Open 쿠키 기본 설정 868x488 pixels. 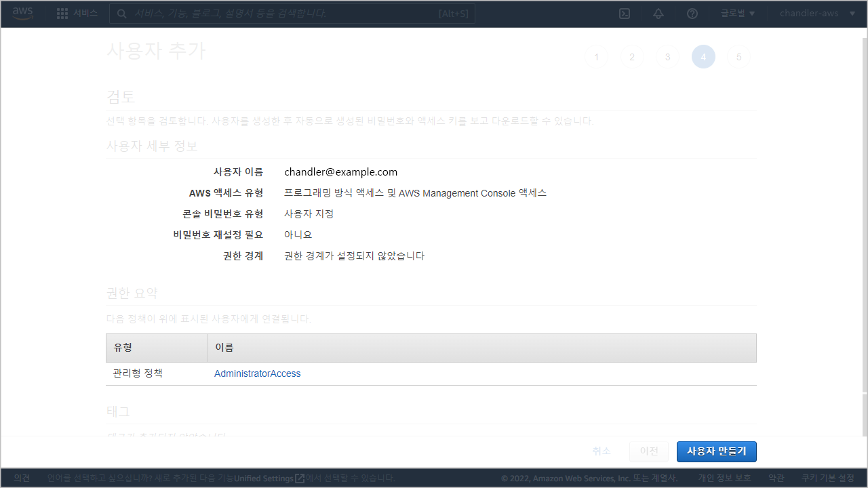[x=828, y=478]
